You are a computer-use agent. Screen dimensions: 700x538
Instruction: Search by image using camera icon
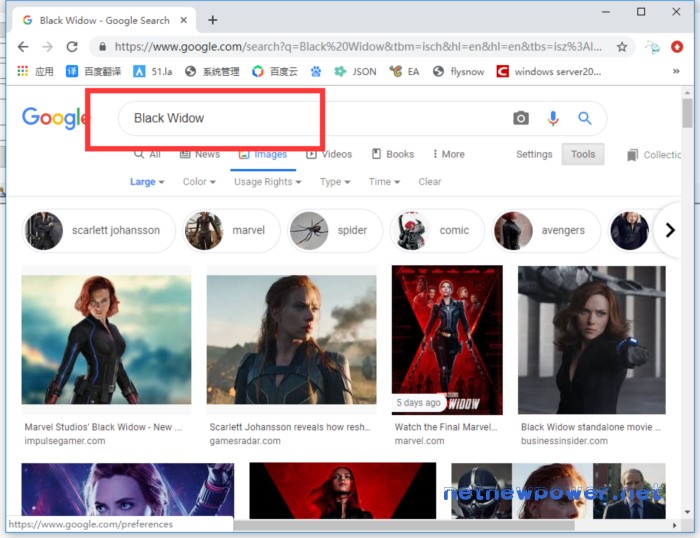tap(521, 118)
